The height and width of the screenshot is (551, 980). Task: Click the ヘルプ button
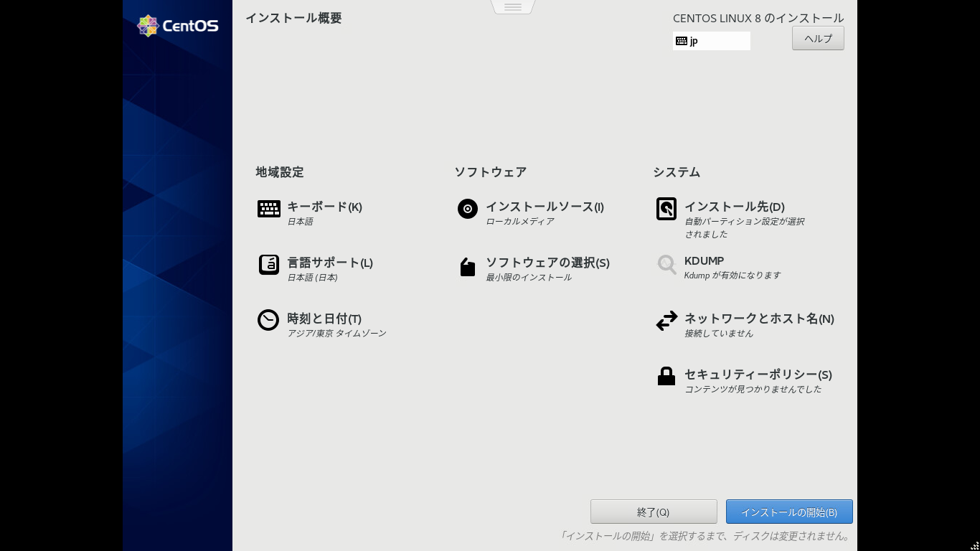tap(818, 38)
